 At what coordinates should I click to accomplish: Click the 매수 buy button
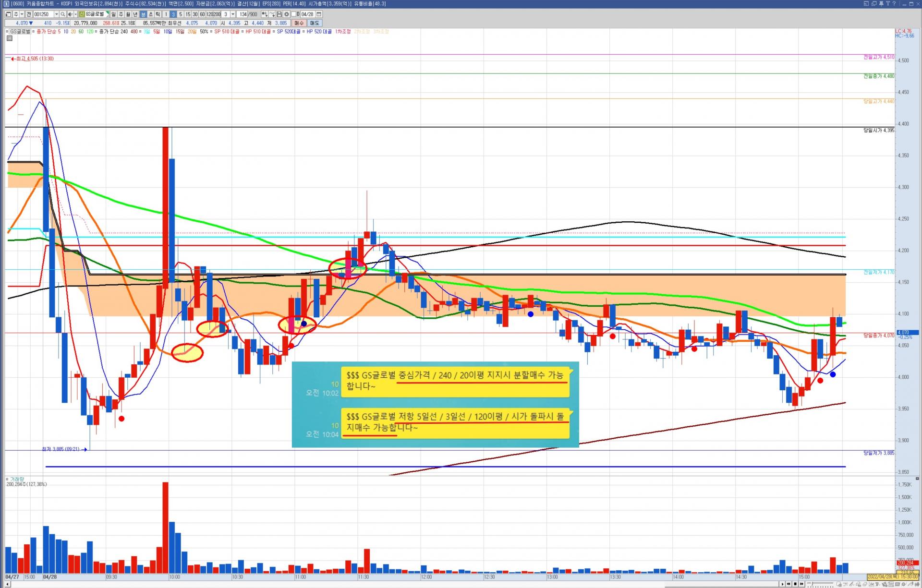point(299,23)
